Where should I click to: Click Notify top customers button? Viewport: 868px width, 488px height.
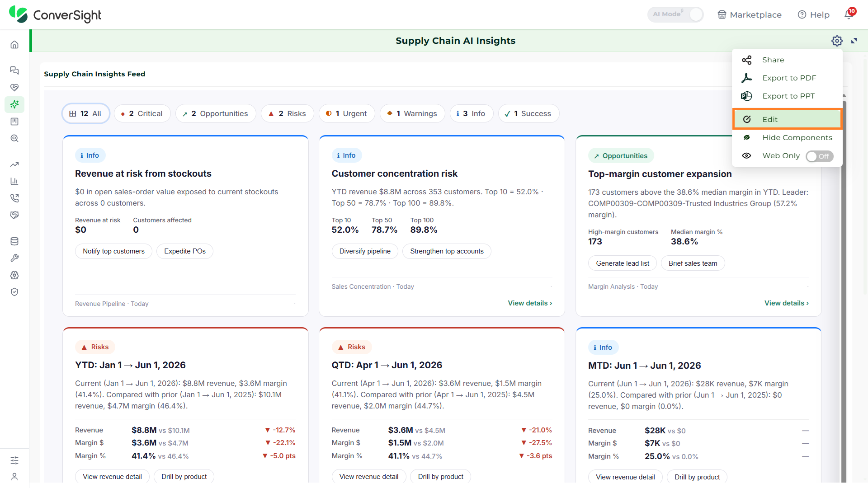[x=113, y=251]
